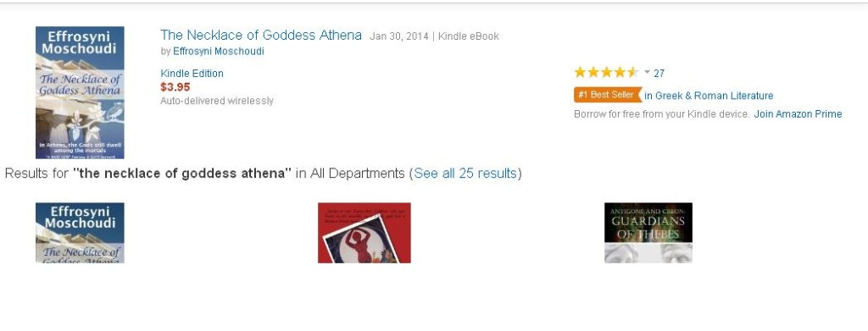The height and width of the screenshot is (331, 868).
Task: Click the gold star rating icons
Action: coord(606,73)
